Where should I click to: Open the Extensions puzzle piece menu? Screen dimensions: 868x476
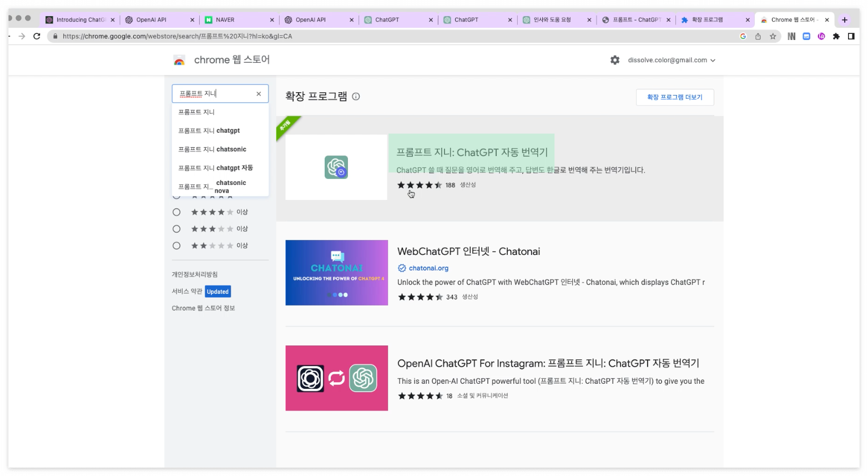[x=836, y=36]
